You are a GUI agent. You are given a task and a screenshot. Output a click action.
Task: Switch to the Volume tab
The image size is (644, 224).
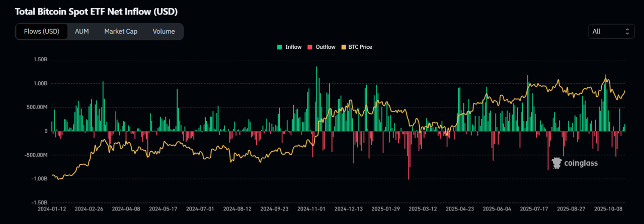164,31
